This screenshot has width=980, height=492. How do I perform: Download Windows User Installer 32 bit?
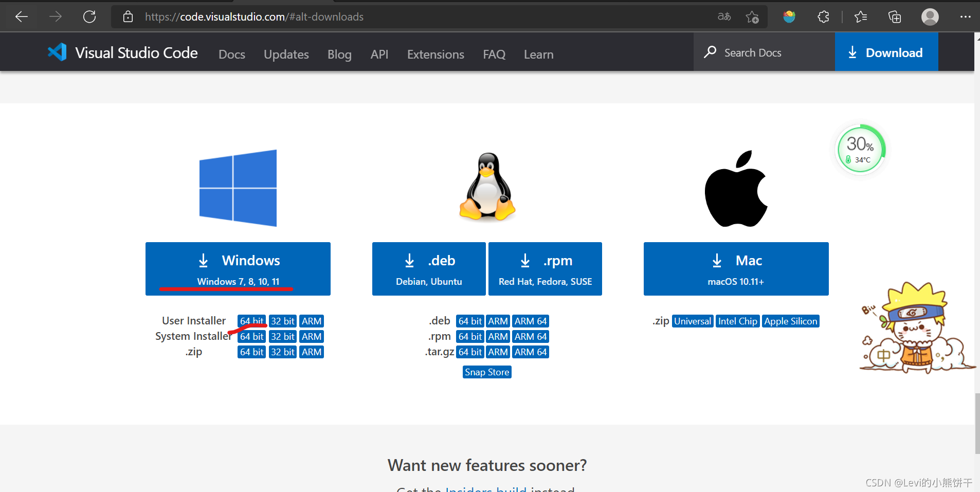pyautogui.click(x=283, y=321)
